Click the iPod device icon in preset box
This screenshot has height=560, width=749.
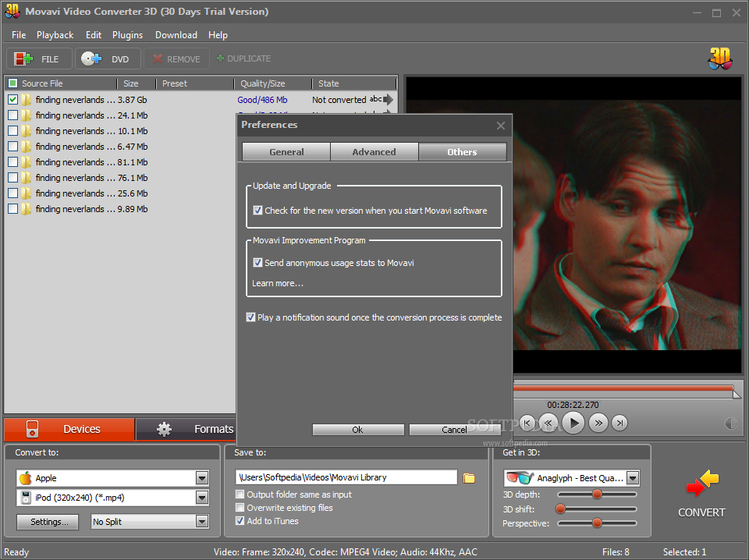click(x=26, y=498)
